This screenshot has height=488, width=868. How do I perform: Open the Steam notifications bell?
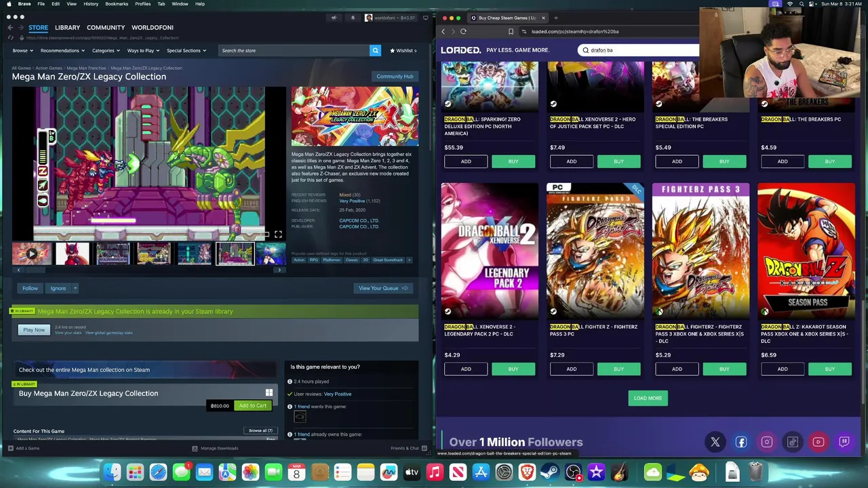pyautogui.click(x=353, y=18)
